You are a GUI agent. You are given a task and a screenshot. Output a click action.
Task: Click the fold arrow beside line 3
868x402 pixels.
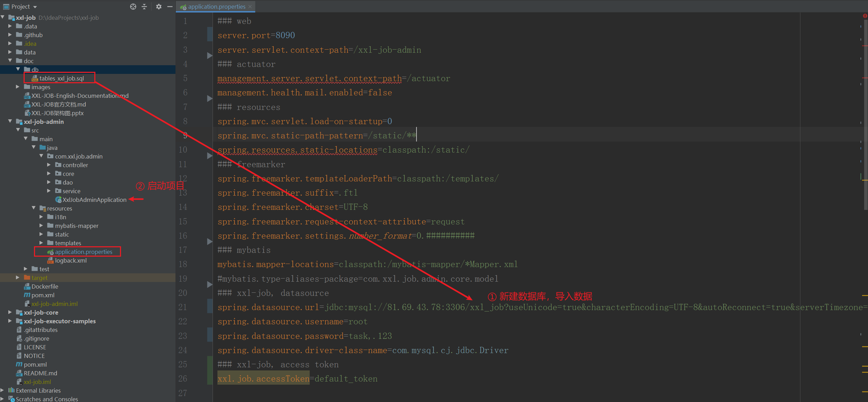coord(209,55)
